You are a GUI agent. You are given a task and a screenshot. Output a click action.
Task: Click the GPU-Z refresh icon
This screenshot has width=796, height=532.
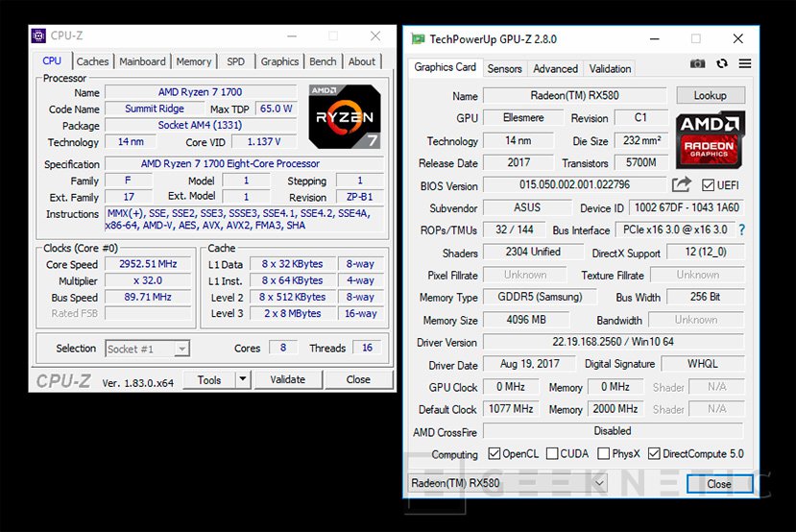click(722, 64)
